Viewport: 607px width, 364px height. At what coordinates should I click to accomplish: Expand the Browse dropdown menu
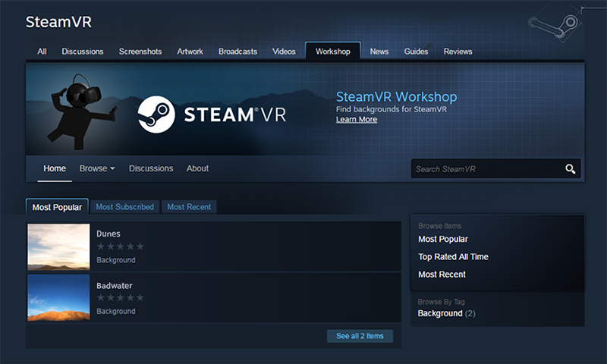click(x=97, y=168)
